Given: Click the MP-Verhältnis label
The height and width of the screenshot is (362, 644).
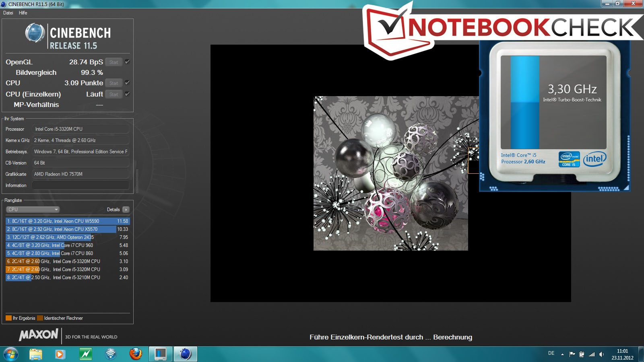Looking at the screenshot, I should [x=36, y=105].
